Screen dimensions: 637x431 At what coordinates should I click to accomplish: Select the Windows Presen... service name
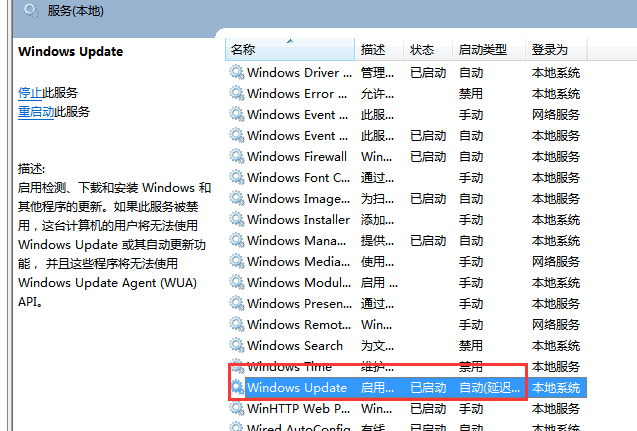tap(299, 303)
